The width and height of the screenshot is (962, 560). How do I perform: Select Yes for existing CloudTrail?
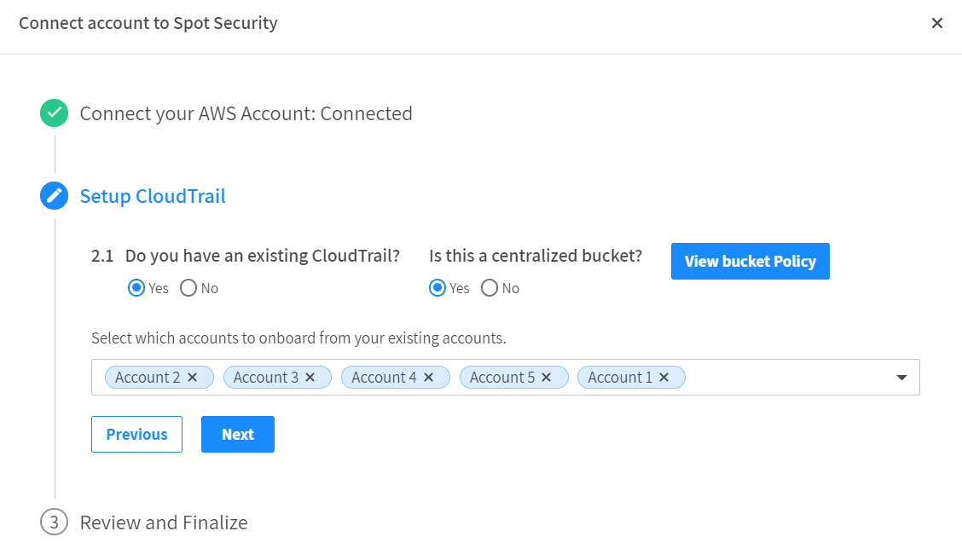point(136,288)
